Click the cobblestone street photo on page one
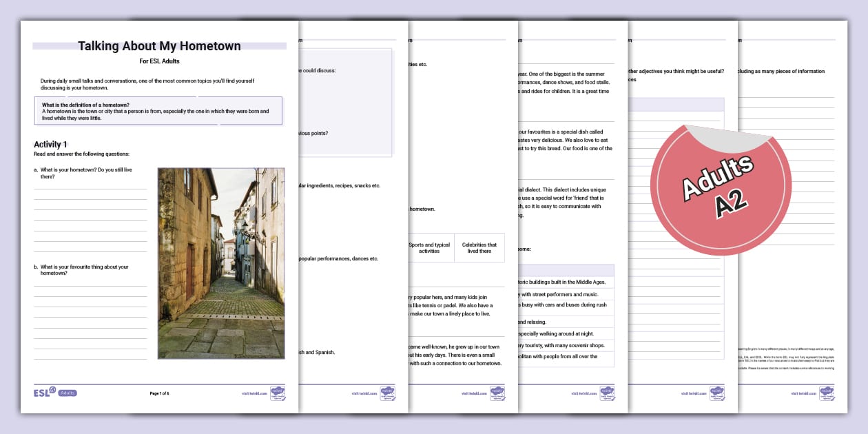This screenshot has height=434, width=868. (x=220, y=262)
